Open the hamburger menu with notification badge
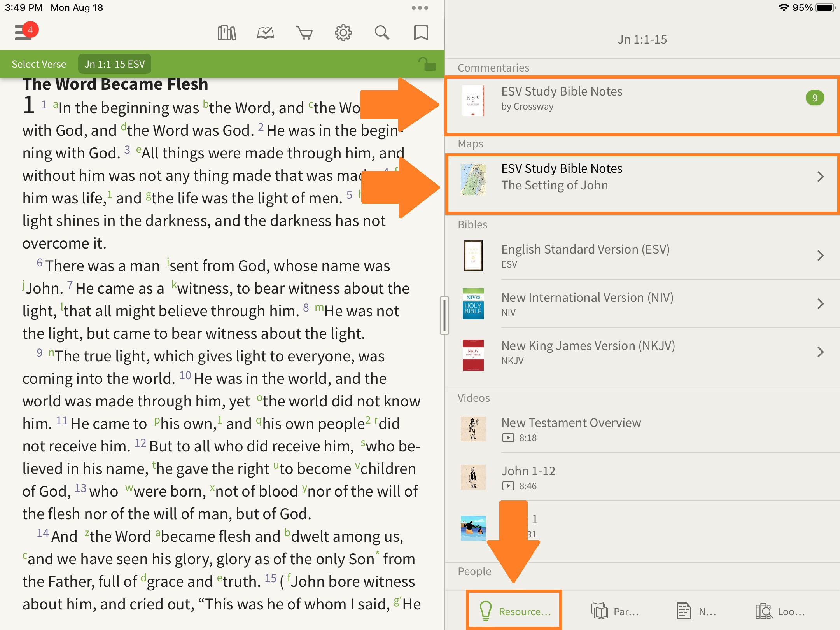The height and width of the screenshot is (630, 840). [26, 32]
